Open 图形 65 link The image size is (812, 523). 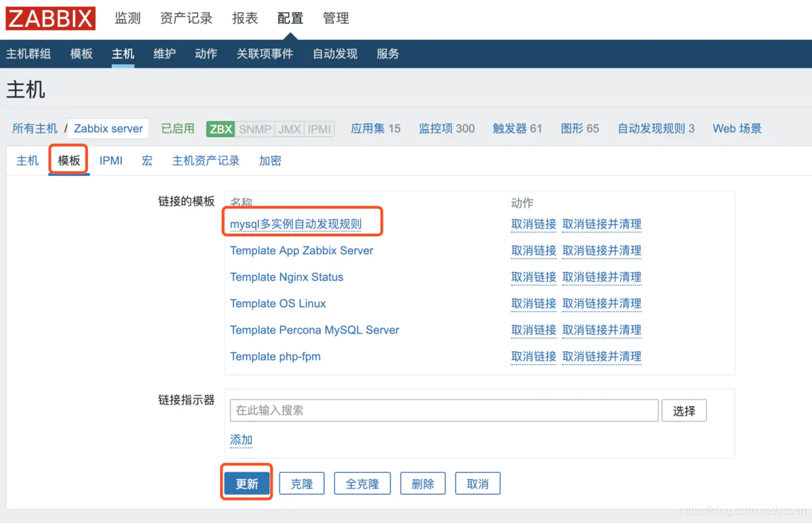[580, 129]
